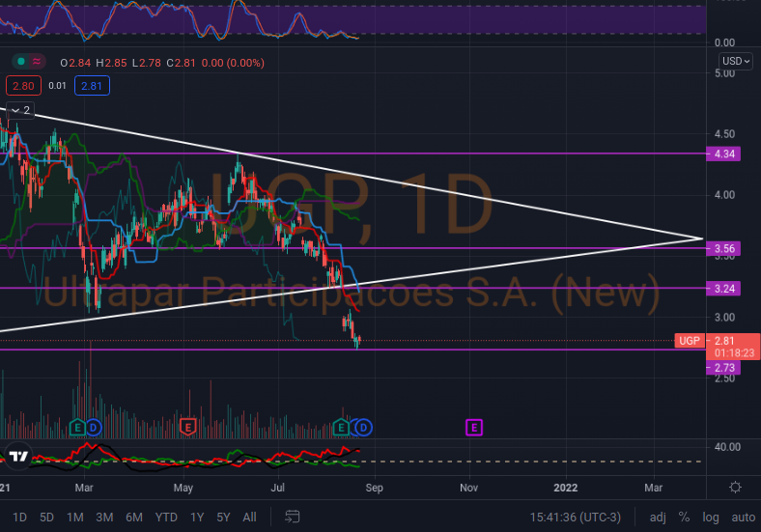Click the 4.00 price scale label
Viewport: 761px width, 532px height.
point(724,195)
